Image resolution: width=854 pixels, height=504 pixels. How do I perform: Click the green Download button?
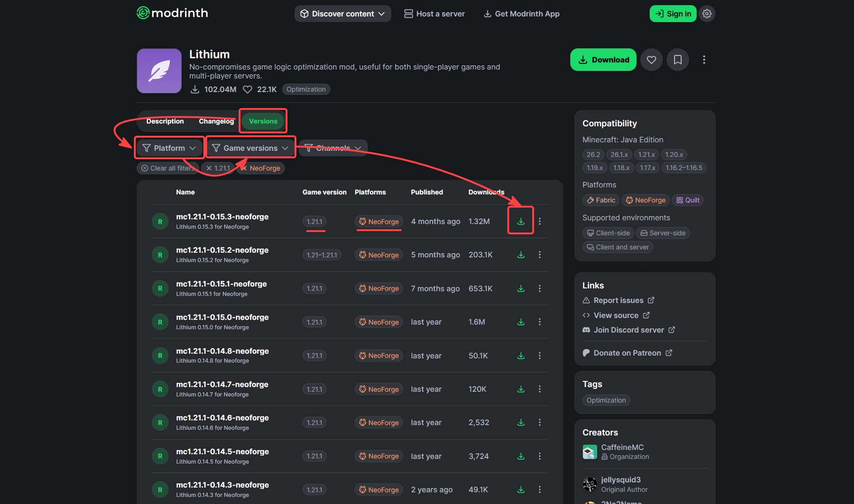click(x=603, y=60)
